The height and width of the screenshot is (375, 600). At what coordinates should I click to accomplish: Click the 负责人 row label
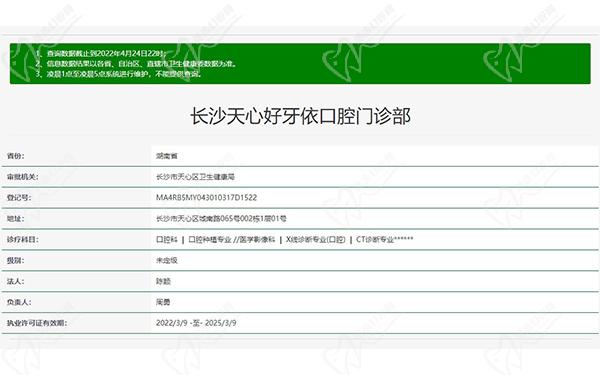tap(19, 302)
